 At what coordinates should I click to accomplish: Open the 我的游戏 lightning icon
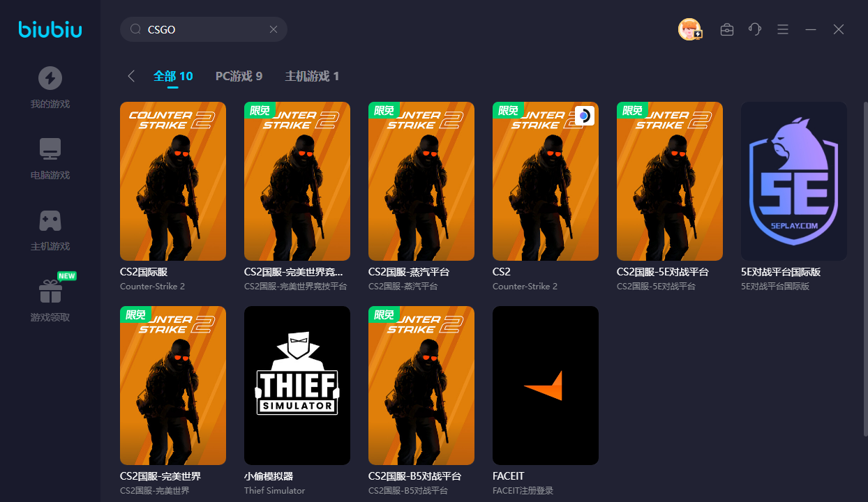pyautogui.click(x=50, y=78)
